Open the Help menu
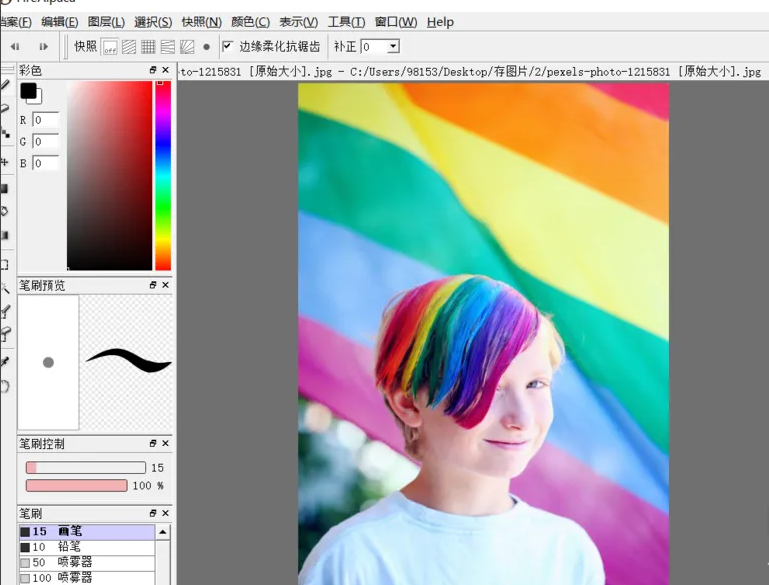Viewport: 769px width, 585px height. pos(440,22)
